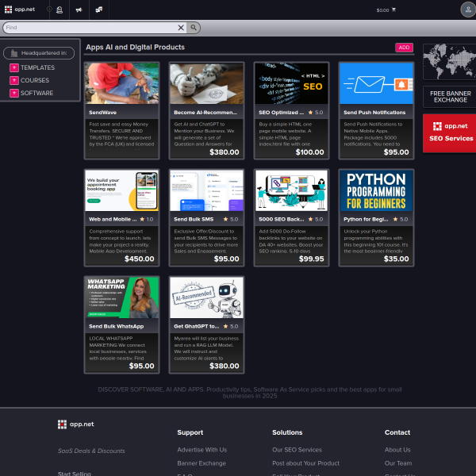Viewport: 476px width, 476px height.
Task: Open the chat bubbles forum icon
Action: 99,10
